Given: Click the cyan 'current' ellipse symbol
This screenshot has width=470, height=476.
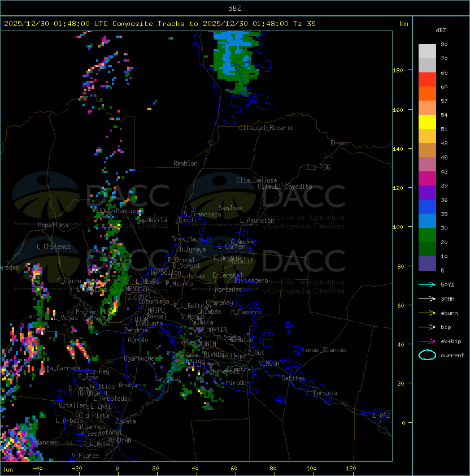Looking at the screenshot, I should (427, 355).
